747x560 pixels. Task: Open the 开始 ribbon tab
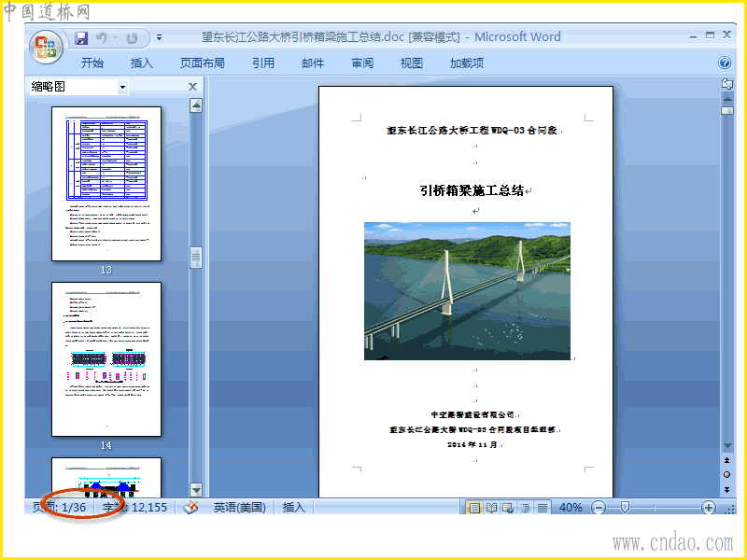(92, 63)
